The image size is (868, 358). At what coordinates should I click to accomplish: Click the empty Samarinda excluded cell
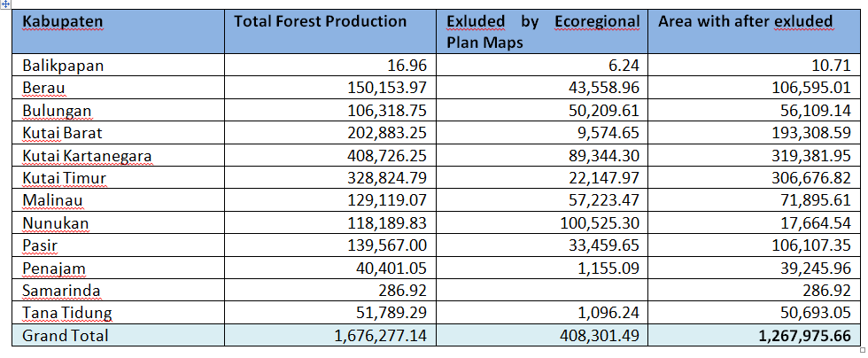pyautogui.click(x=542, y=291)
